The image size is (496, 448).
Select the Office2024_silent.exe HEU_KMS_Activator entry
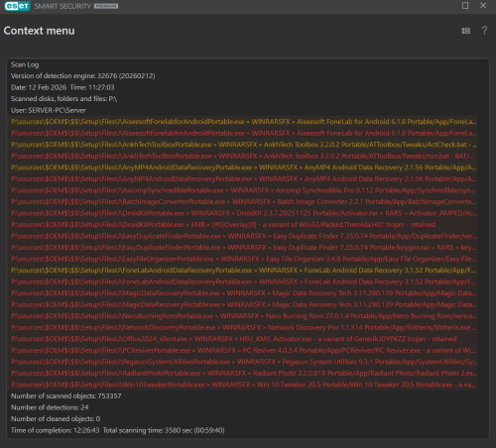[x=234, y=339]
